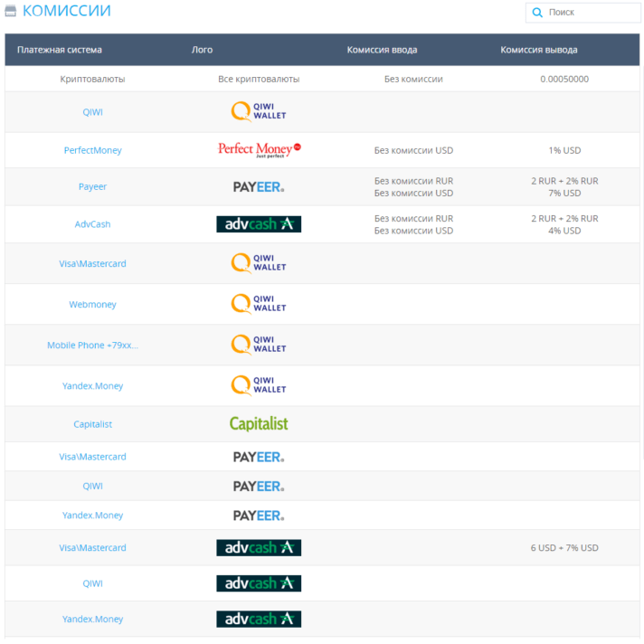Open the Capitalist payment system link
644x644 pixels.
(x=92, y=424)
